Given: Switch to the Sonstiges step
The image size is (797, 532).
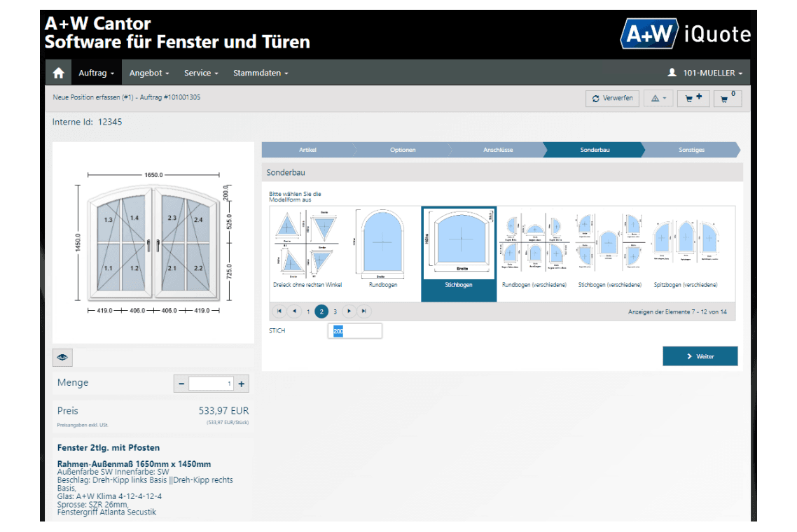Looking at the screenshot, I should [x=691, y=150].
